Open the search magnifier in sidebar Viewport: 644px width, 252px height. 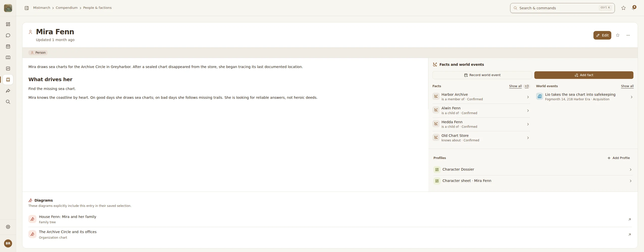(x=8, y=102)
